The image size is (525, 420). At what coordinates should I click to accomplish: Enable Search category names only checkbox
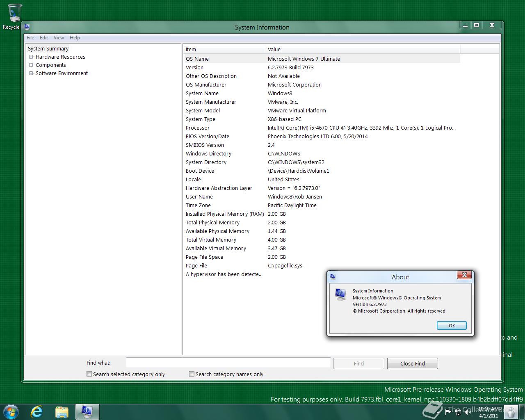click(x=192, y=374)
